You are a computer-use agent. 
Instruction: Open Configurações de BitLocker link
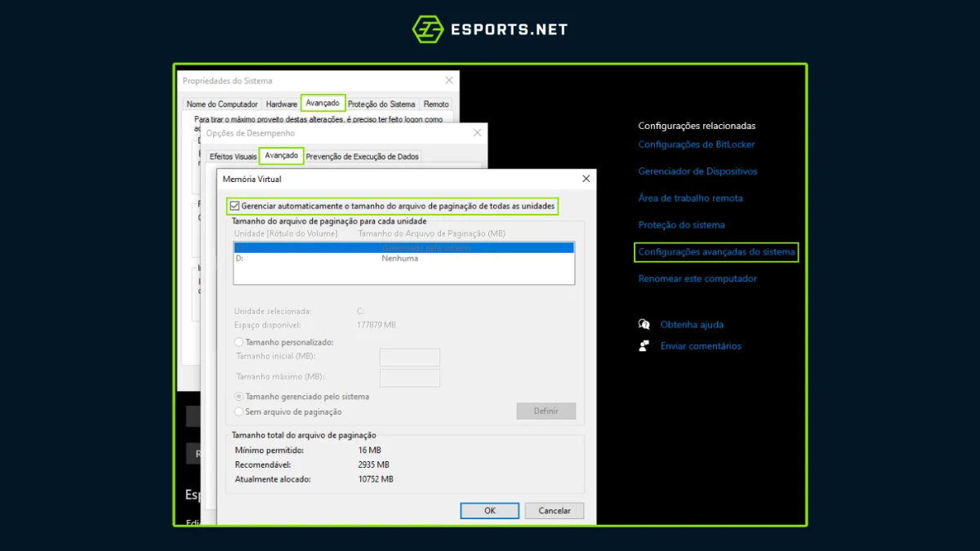[697, 144]
